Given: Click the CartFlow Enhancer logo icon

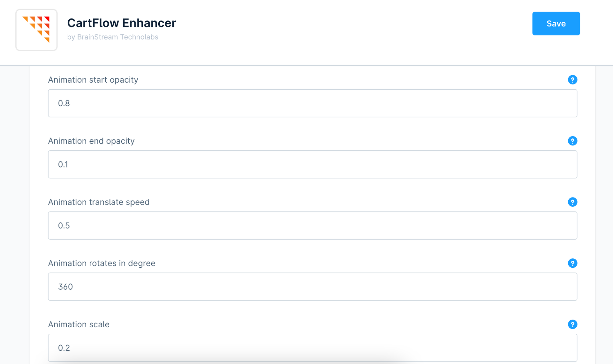Looking at the screenshot, I should click(36, 30).
